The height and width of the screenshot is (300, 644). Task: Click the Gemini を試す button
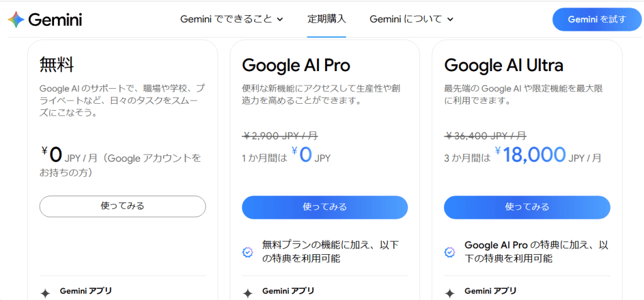597,19
